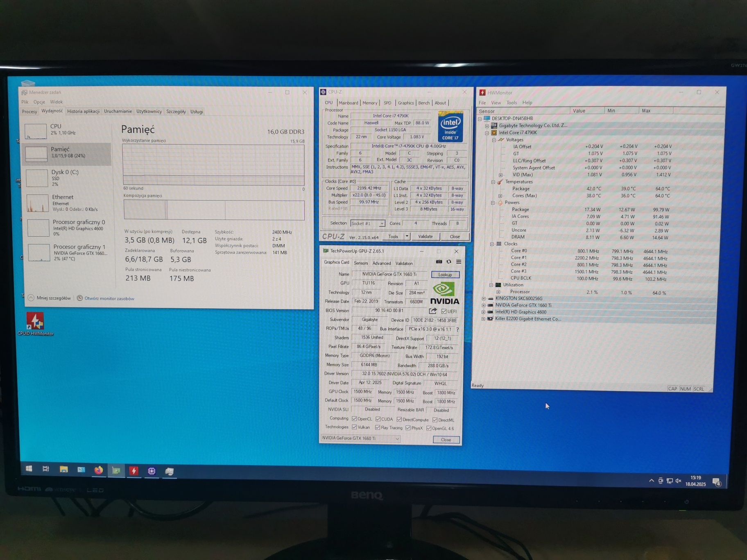The width and height of the screenshot is (747, 560).
Task: Open the Sensors tab in GPU-Z
Action: (x=361, y=263)
